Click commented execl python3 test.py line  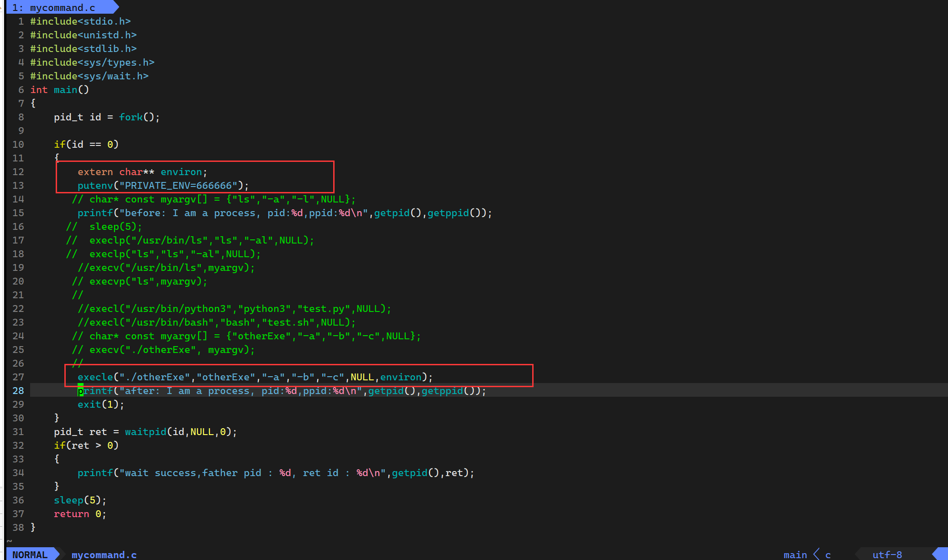pyautogui.click(x=235, y=309)
